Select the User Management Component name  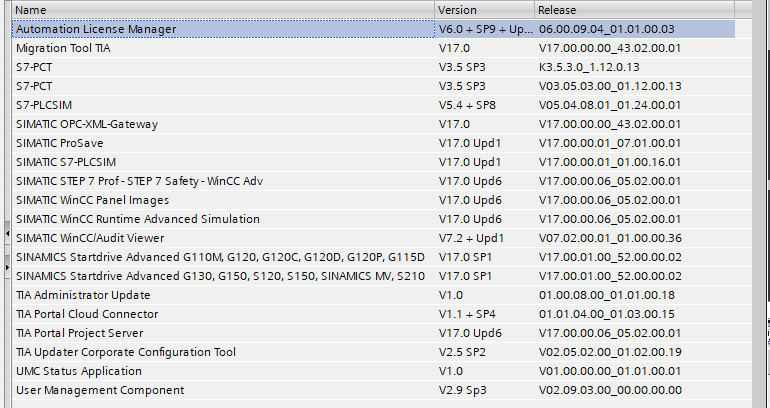pyautogui.click(x=100, y=390)
